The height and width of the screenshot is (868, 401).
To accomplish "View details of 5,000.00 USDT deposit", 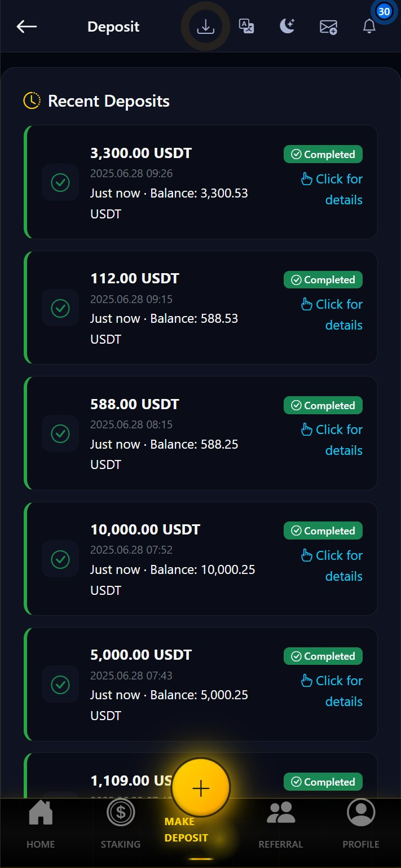I will click(x=332, y=691).
